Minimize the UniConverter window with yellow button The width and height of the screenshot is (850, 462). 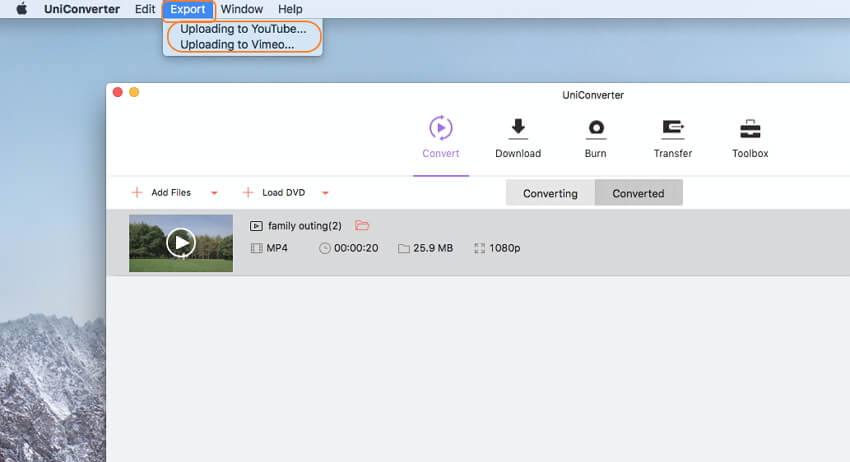[x=134, y=93]
